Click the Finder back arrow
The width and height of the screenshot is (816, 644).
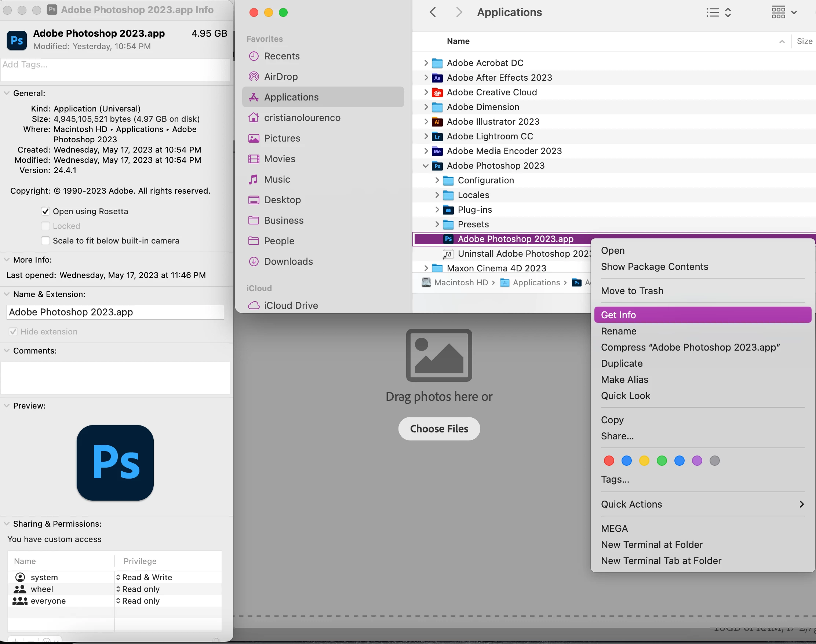click(433, 12)
